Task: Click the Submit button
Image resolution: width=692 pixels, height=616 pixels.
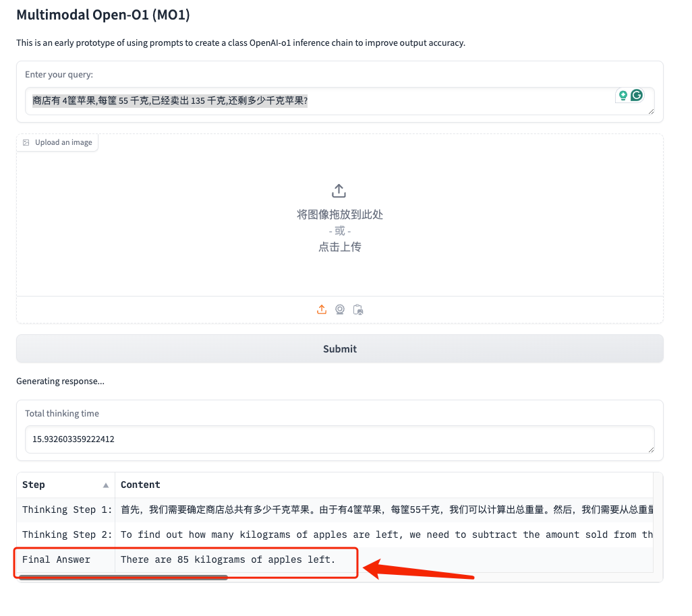Action: tap(340, 349)
